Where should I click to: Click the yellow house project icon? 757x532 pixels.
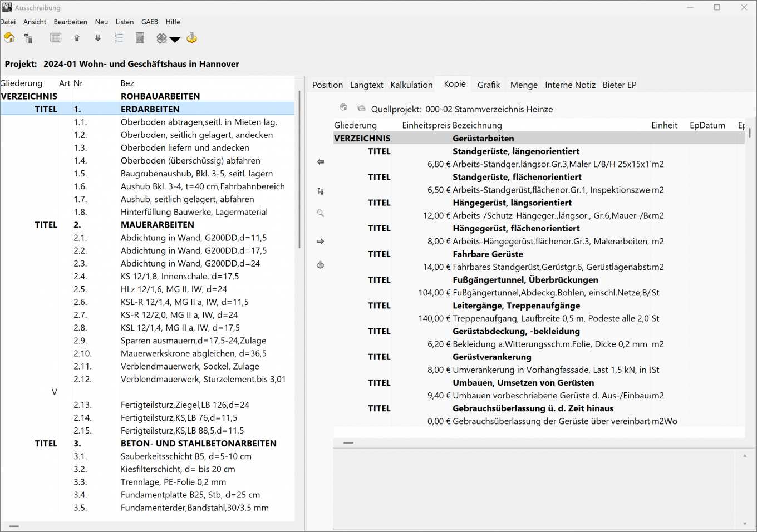pyautogui.click(x=9, y=38)
